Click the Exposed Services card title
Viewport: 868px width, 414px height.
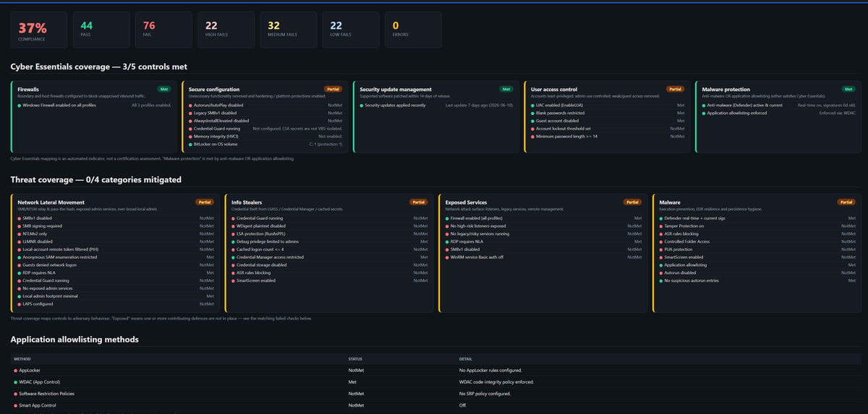click(x=466, y=202)
